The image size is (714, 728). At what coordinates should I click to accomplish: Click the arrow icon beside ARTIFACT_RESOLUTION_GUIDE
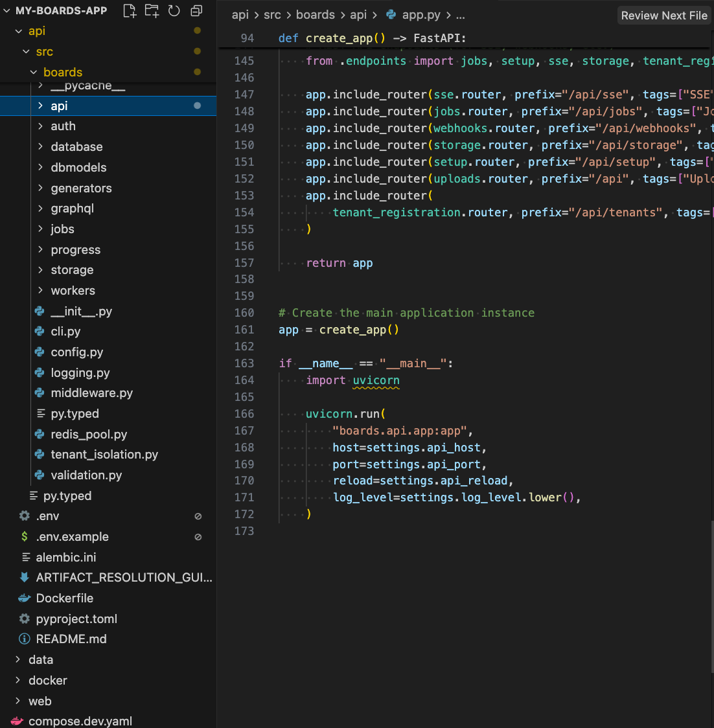pyautogui.click(x=24, y=577)
